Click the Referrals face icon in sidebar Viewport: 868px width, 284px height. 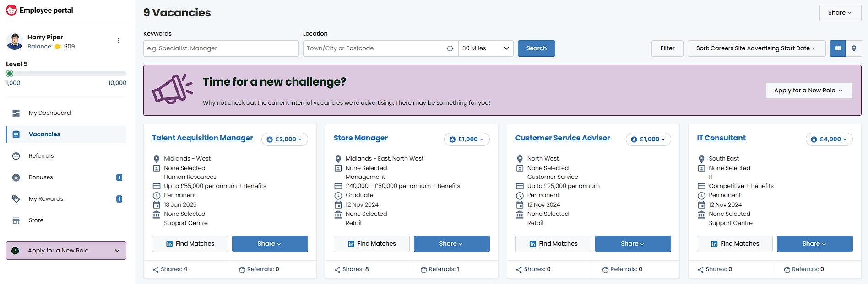click(x=16, y=156)
